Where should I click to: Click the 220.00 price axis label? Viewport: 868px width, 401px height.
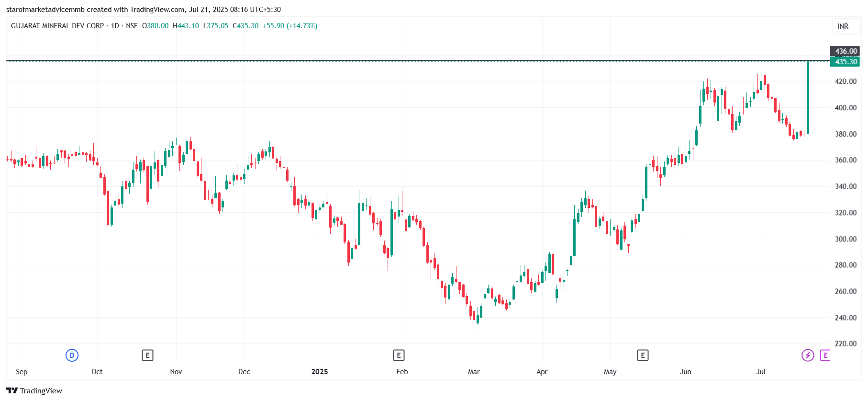(x=846, y=344)
